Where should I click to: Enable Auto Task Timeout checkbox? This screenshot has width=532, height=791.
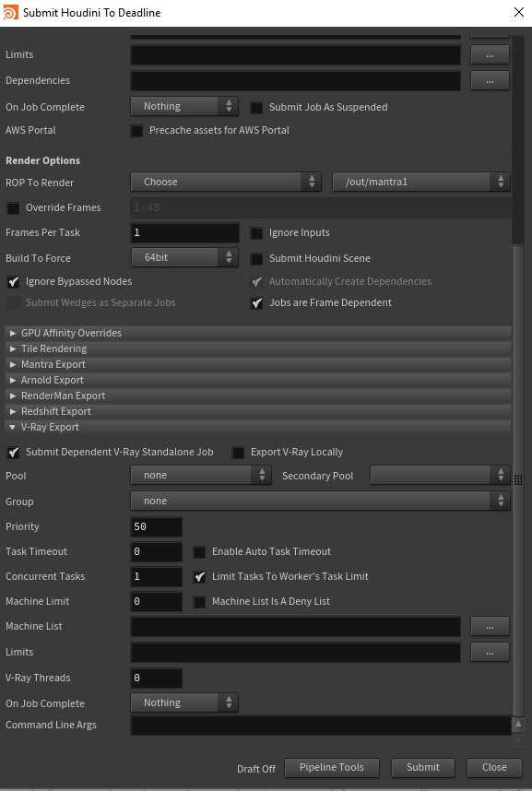199,552
